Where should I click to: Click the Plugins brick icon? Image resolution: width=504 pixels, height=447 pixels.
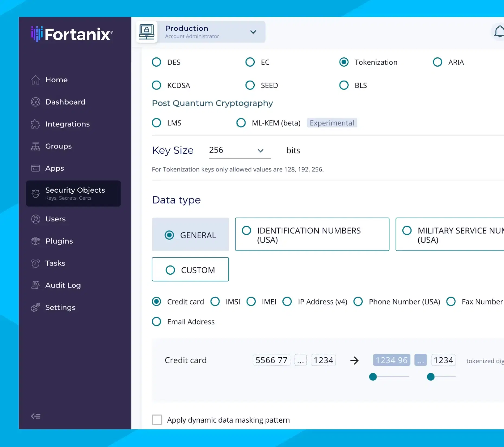[x=35, y=241]
